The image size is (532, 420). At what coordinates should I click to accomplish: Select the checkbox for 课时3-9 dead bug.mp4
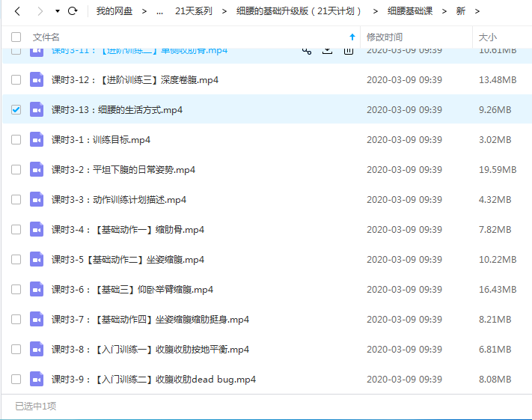(x=16, y=379)
